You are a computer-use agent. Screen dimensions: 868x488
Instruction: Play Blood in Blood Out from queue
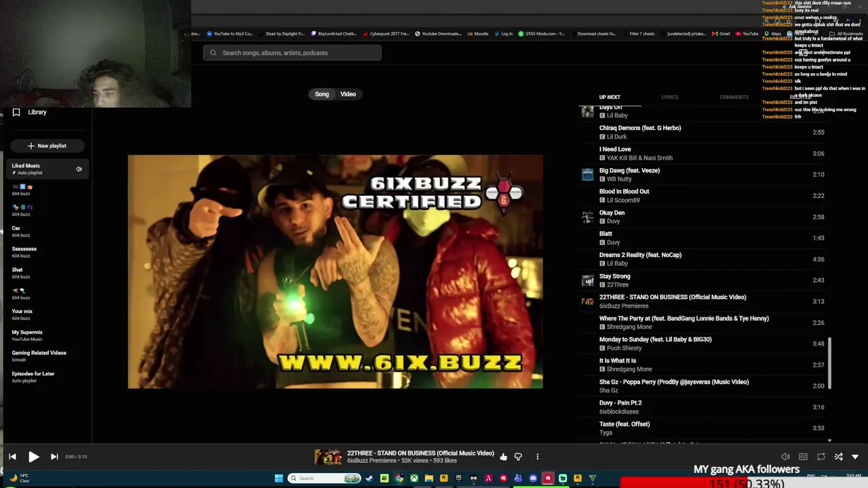click(704, 195)
